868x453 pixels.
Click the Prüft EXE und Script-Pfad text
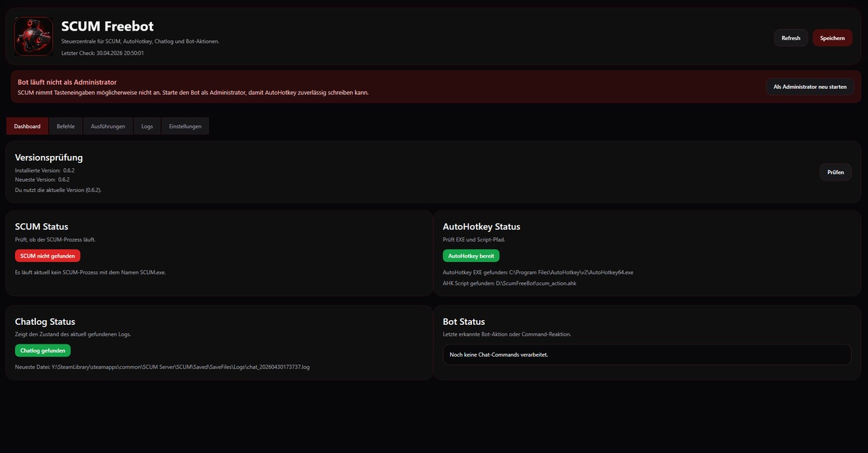[475, 239]
